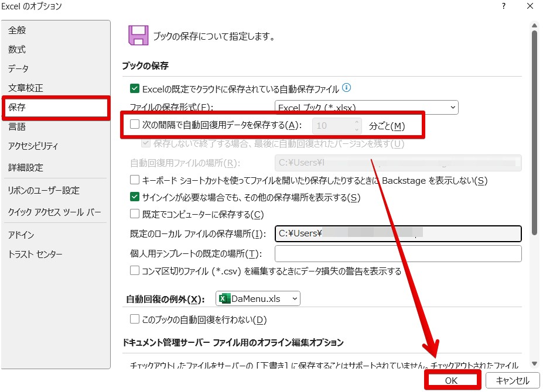Open the 言語 category
The image size is (543, 392).
(x=56, y=126)
